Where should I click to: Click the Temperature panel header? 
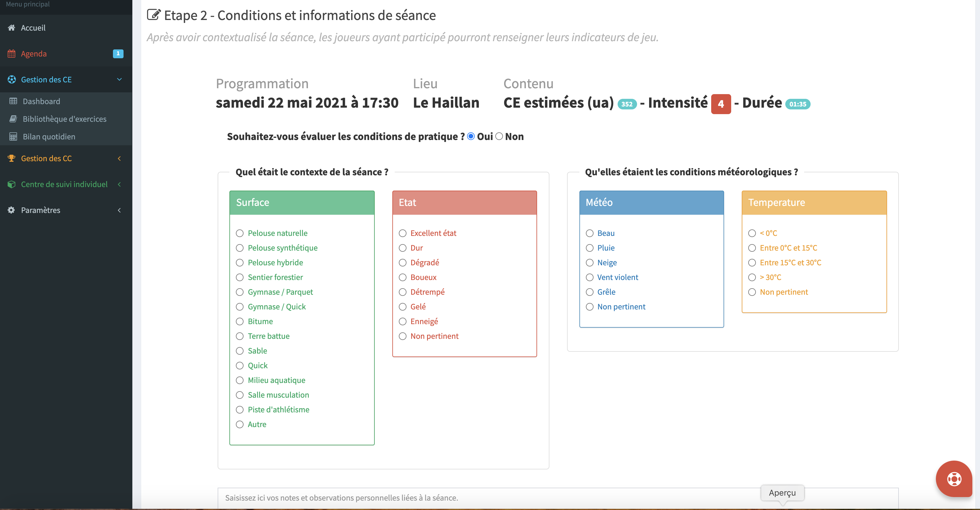[x=814, y=203]
